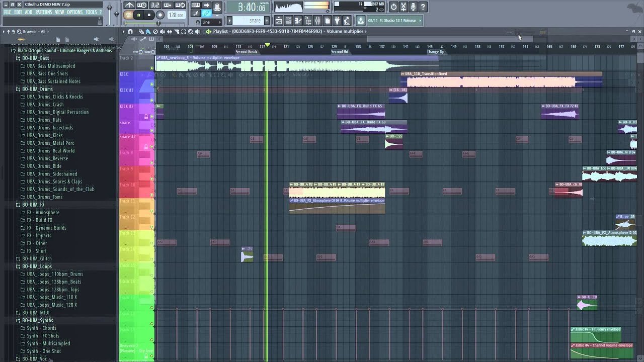
Task: Open the OPTIONS menu
Action: pos(74,12)
